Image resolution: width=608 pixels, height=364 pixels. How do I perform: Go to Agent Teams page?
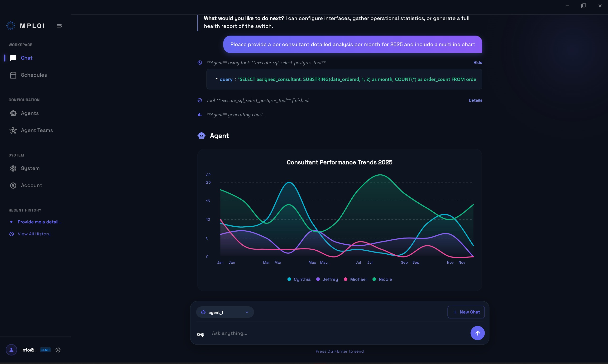[37, 130]
